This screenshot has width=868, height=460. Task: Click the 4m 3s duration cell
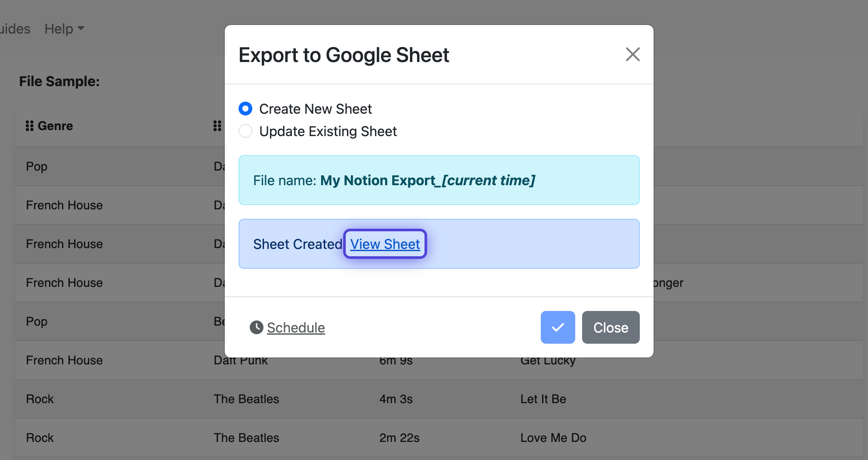(x=396, y=399)
